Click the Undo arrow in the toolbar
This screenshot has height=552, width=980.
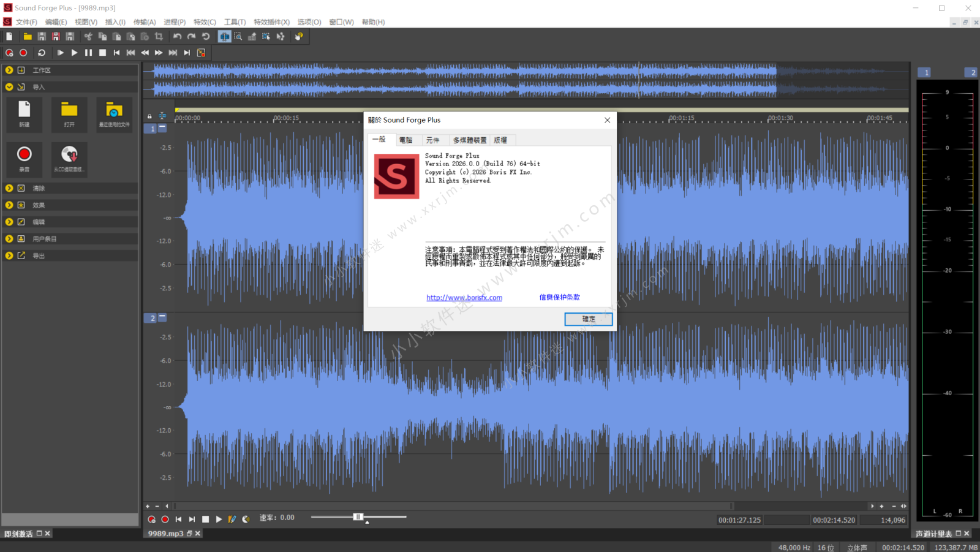tap(178, 37)
